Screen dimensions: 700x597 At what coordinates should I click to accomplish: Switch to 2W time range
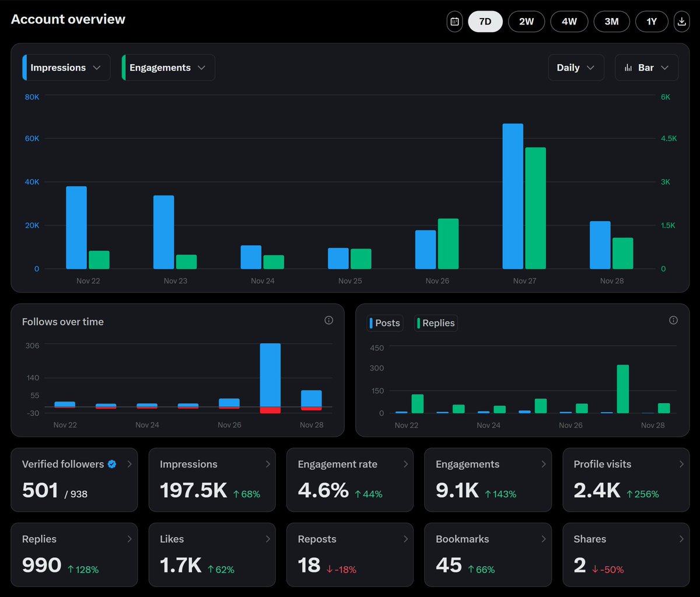[x=527, y=22]
